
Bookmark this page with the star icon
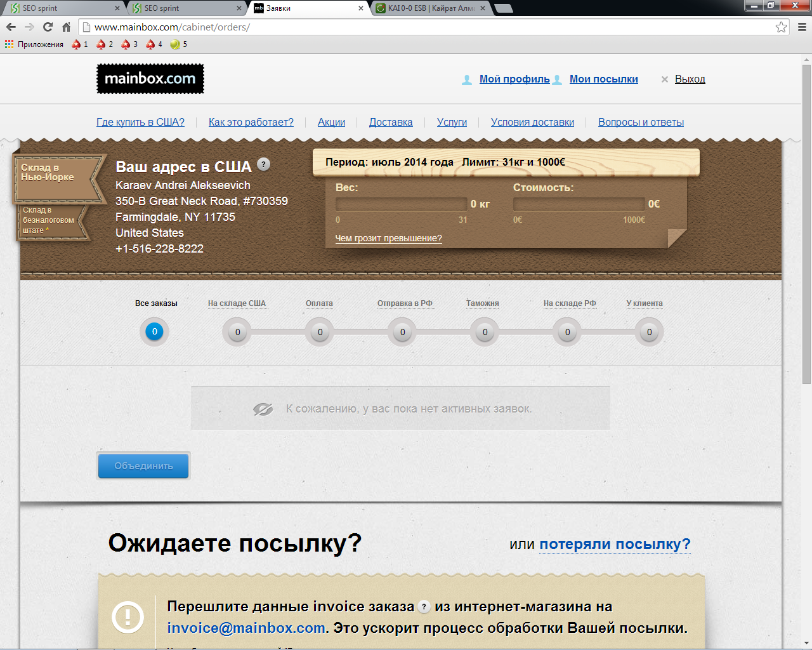[781, 27]
